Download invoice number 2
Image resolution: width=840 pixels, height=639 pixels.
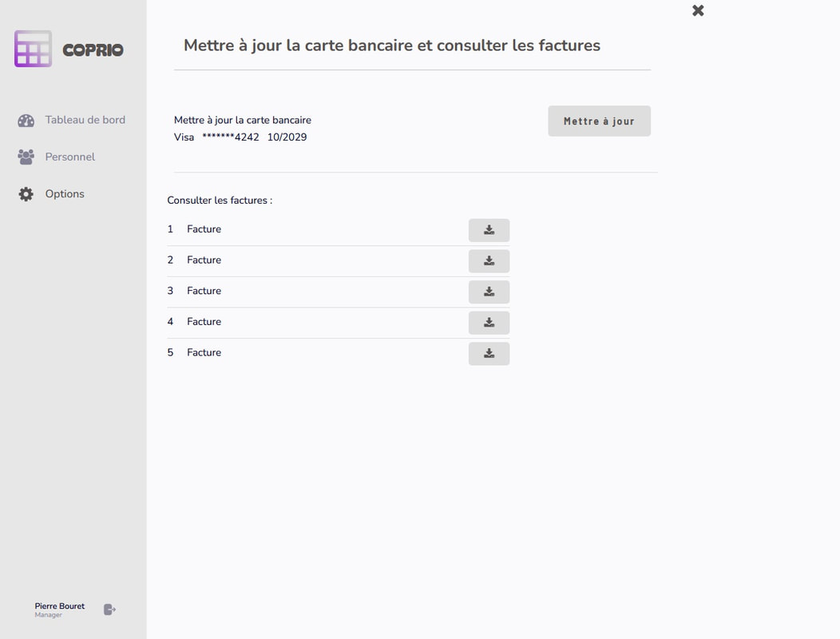pyautogui.click(x=489, y=261)
